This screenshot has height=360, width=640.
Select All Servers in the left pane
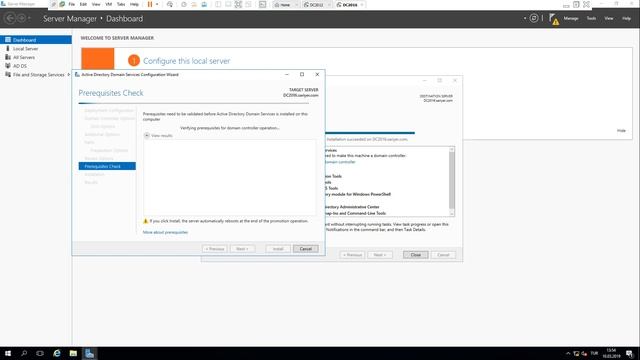(x=36, y=58)
